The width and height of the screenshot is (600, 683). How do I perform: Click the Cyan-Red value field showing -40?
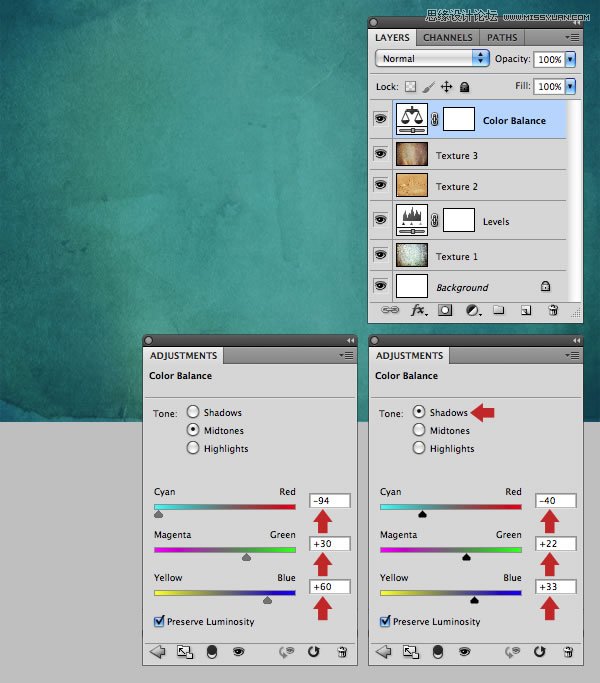coord(555,500)
